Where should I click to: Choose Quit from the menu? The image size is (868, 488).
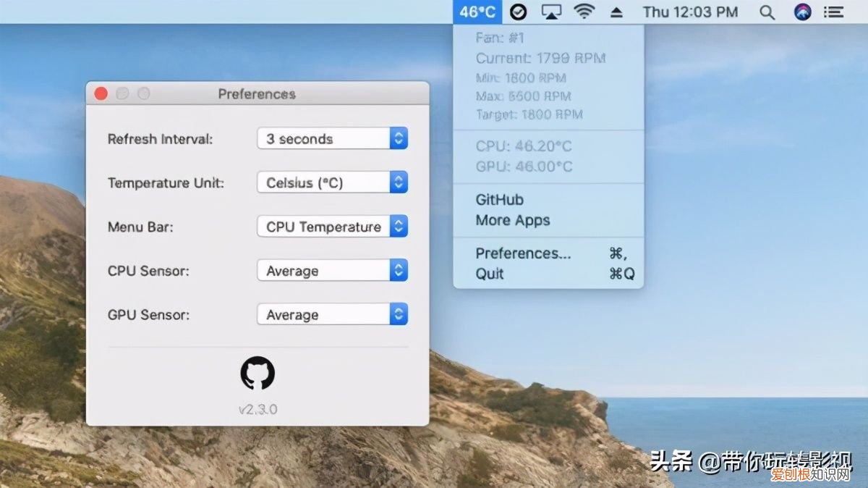490,274
